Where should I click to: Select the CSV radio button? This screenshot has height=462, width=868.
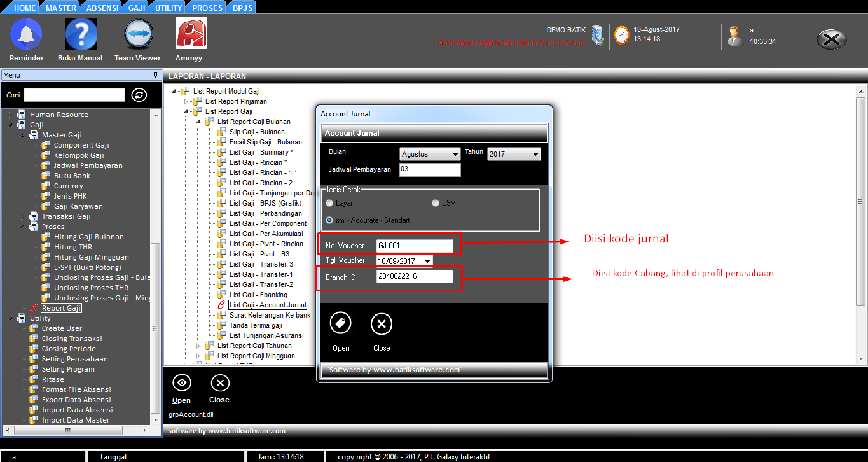click(x=436, y=203)
